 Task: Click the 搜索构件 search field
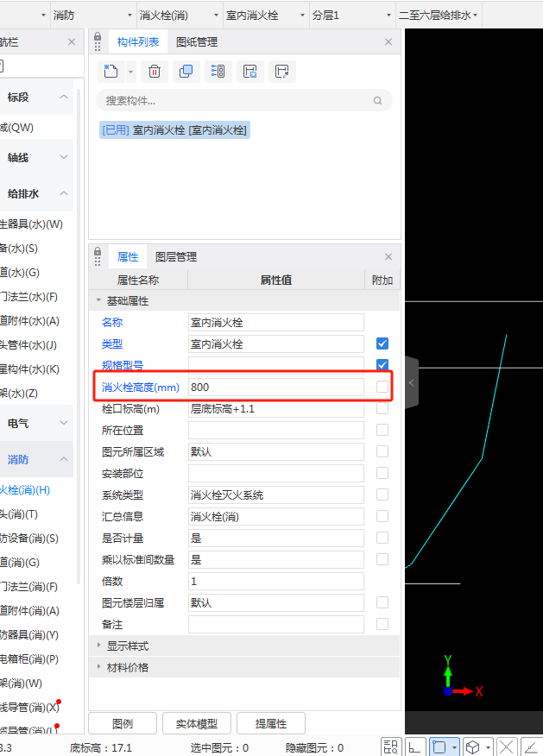[x=244, y=100]
